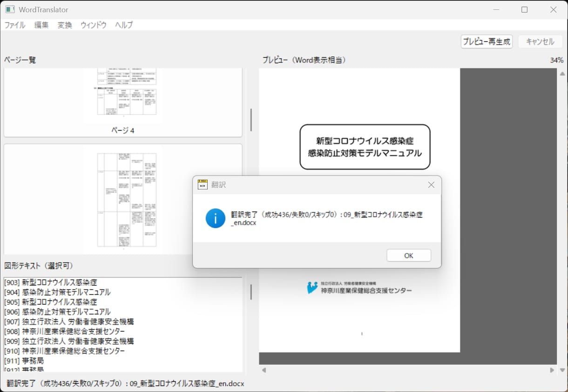
Task: Select the page thumbnail below ページ 4
Action: [123, 199]
